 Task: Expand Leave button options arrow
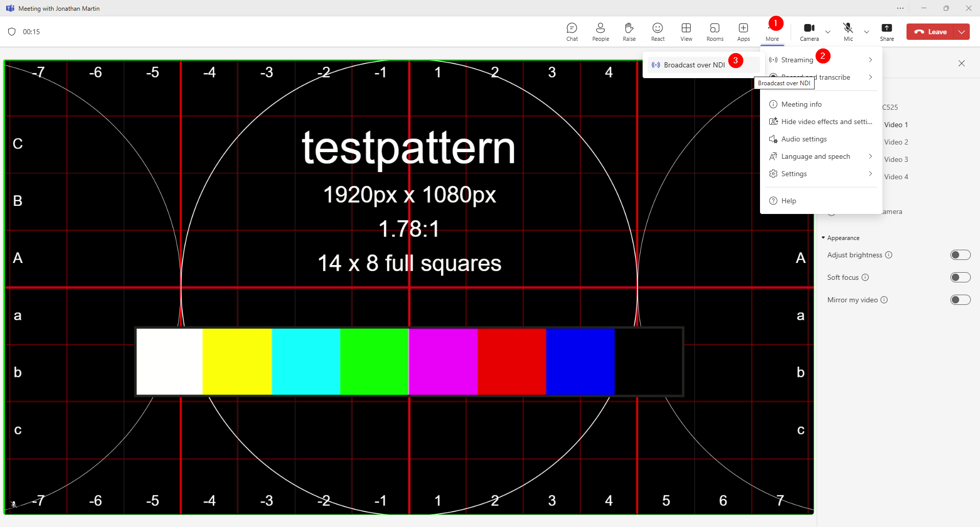coord(962,32)
